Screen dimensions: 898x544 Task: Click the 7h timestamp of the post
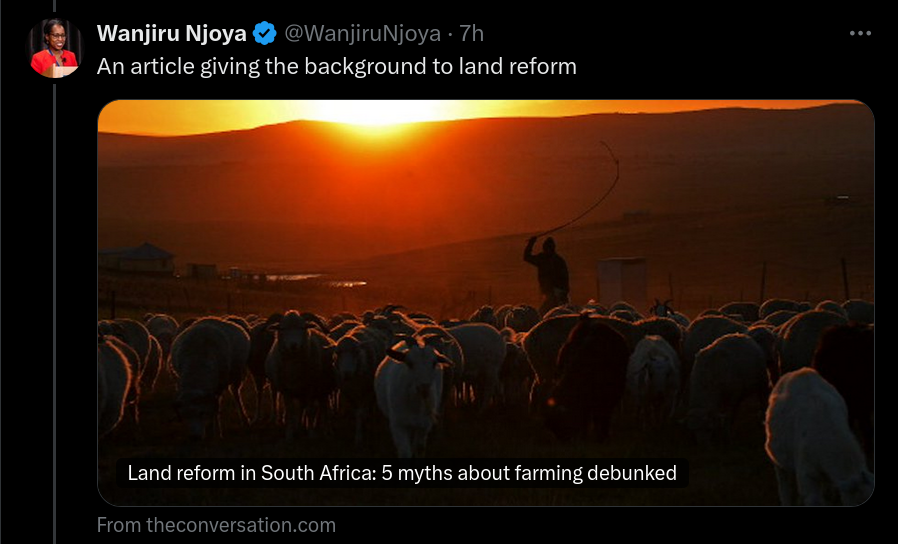click(472, 33)
